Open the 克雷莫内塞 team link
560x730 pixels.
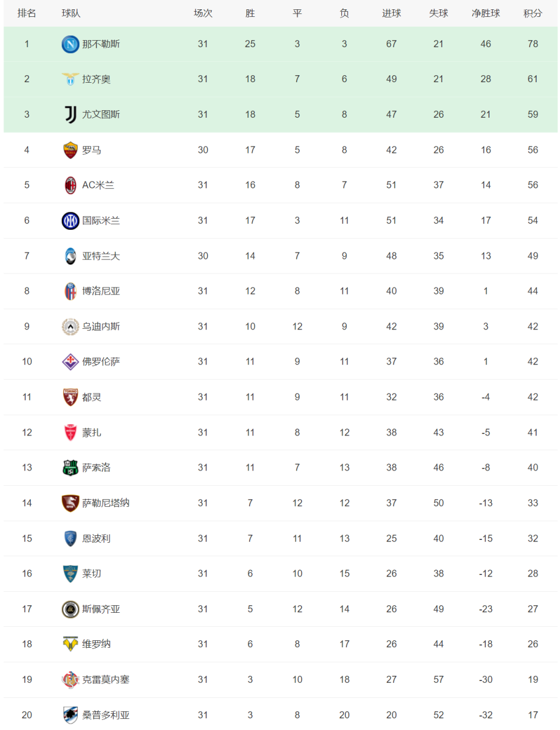point(106,680)
